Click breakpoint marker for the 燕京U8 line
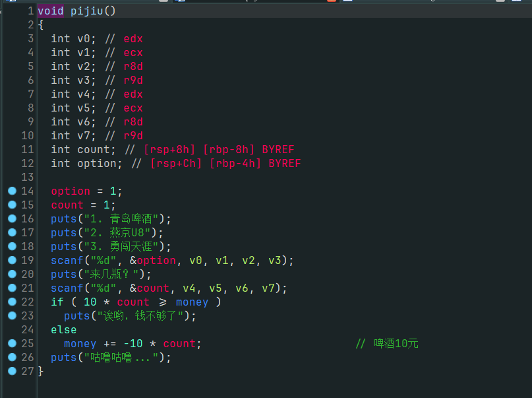Viewport: 532px width, 398px height. pos(12,232)
